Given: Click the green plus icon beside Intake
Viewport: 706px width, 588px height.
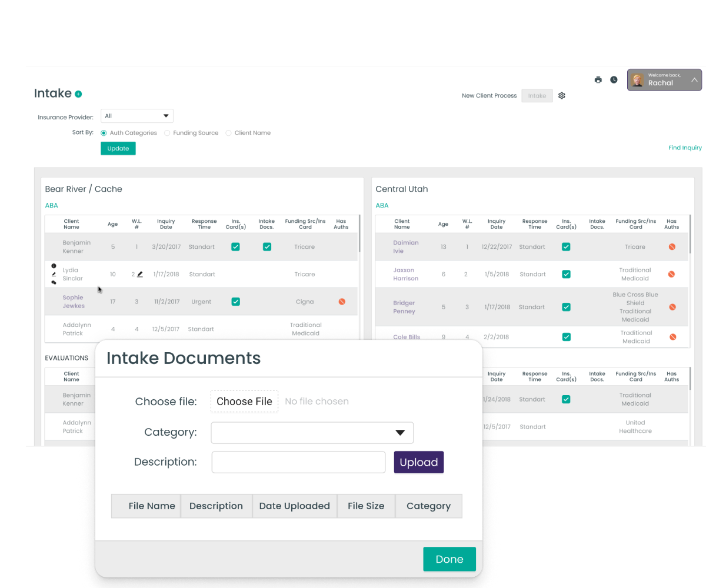Looking at the screenshot, I should coord(78,94).
